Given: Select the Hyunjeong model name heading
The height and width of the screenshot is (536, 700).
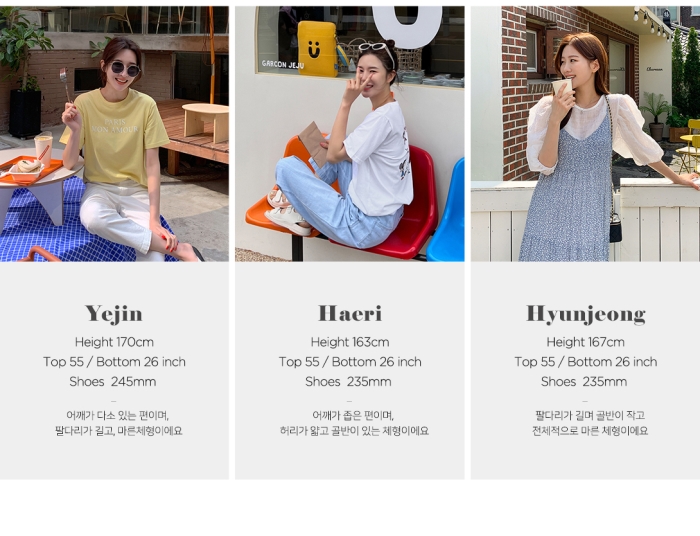Looking at the screenshot, I should click(x=586, y=314).
